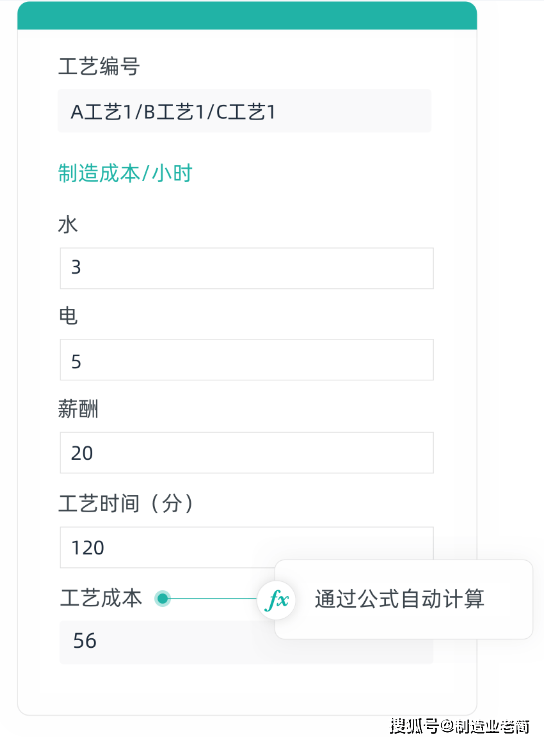This screenshot has width=544, height=743.
Task: Click the teal header bar of the form
Action: (x=247, y=16)
